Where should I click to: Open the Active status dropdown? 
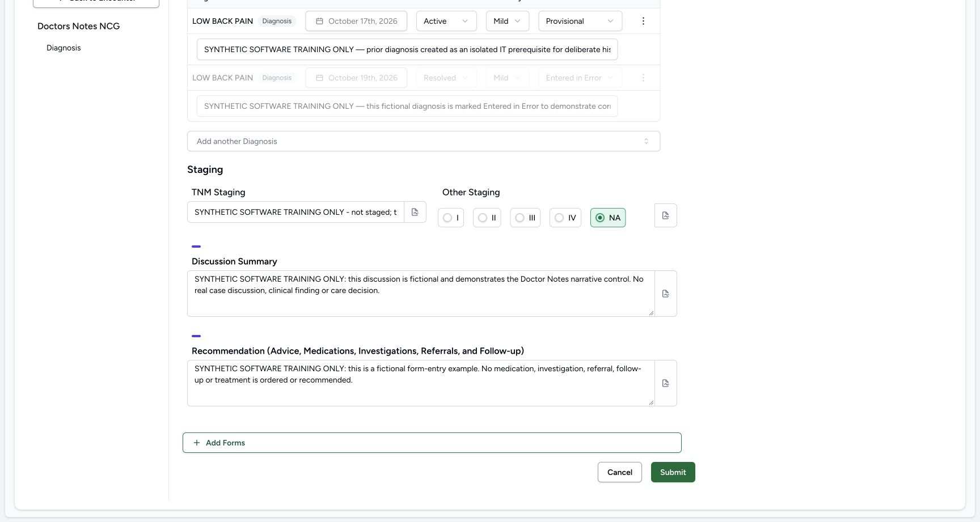pos(446,21)
